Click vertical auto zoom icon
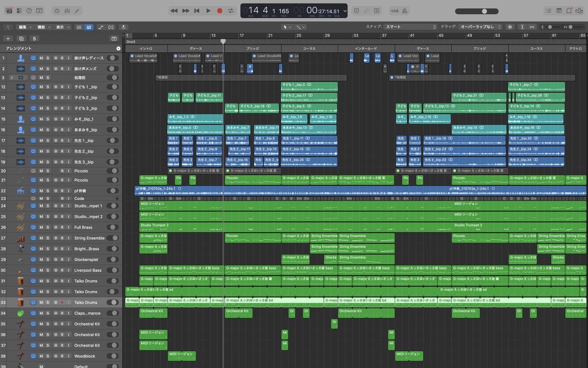 tap(522, 27)
